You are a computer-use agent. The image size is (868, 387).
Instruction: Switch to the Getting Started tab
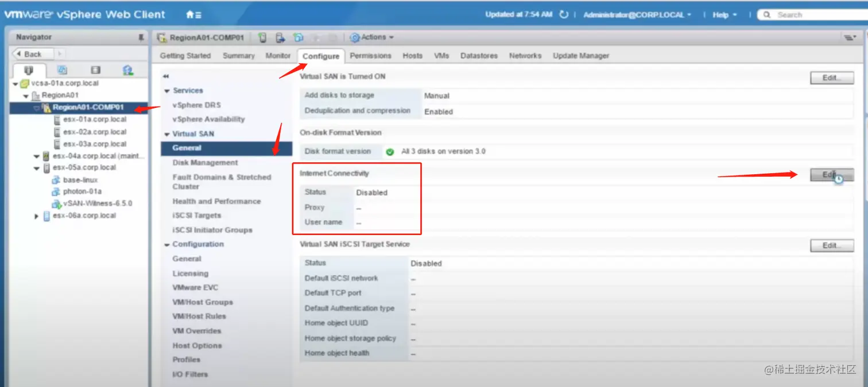(x=185, y=56)
